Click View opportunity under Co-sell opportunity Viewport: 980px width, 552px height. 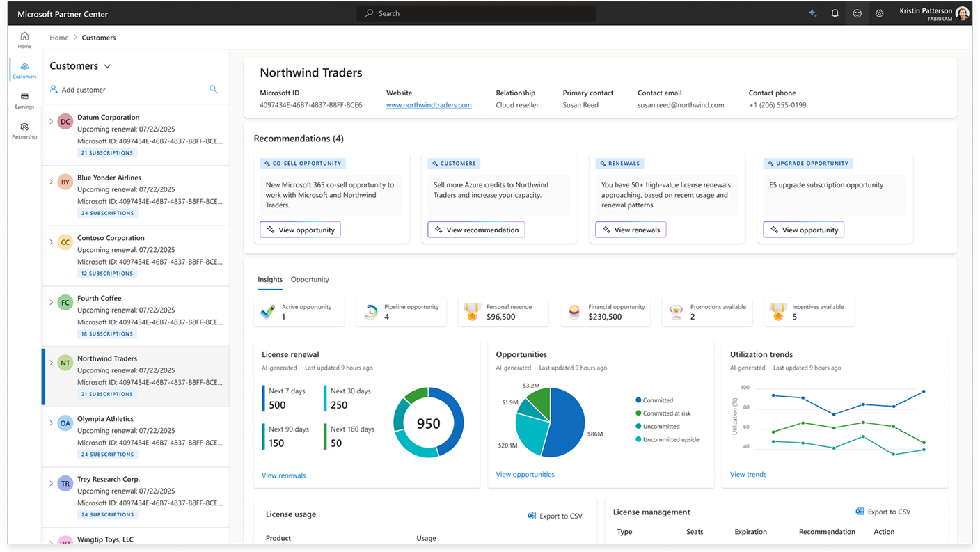point(300,230)
